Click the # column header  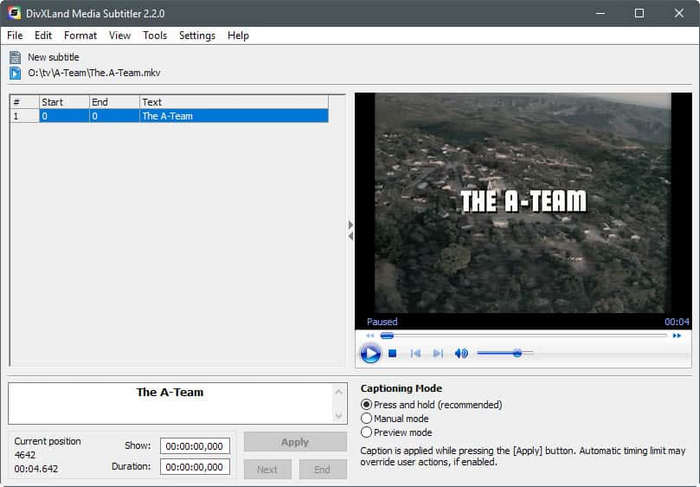25,102
